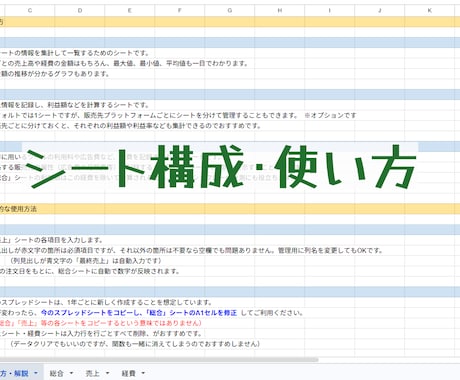The height and width of the screenshot is (380, 460).
Task: Click the text してご利用ください。
Action: 272,313
